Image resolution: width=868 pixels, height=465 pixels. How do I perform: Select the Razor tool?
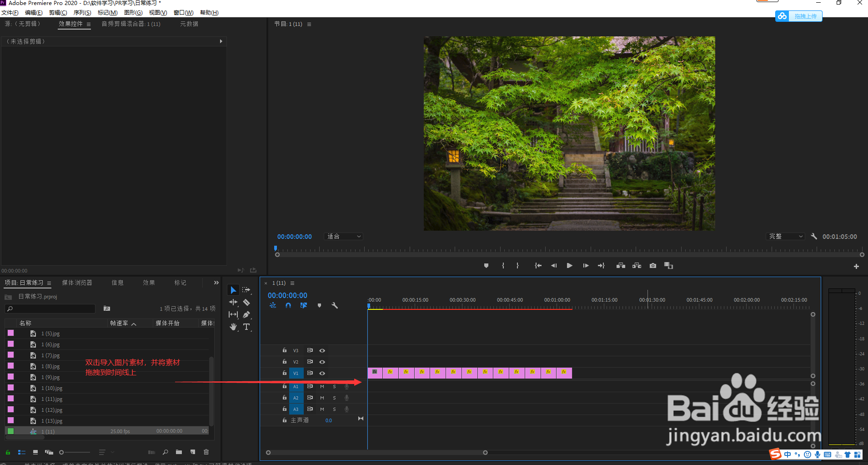[x=246, y=302]
